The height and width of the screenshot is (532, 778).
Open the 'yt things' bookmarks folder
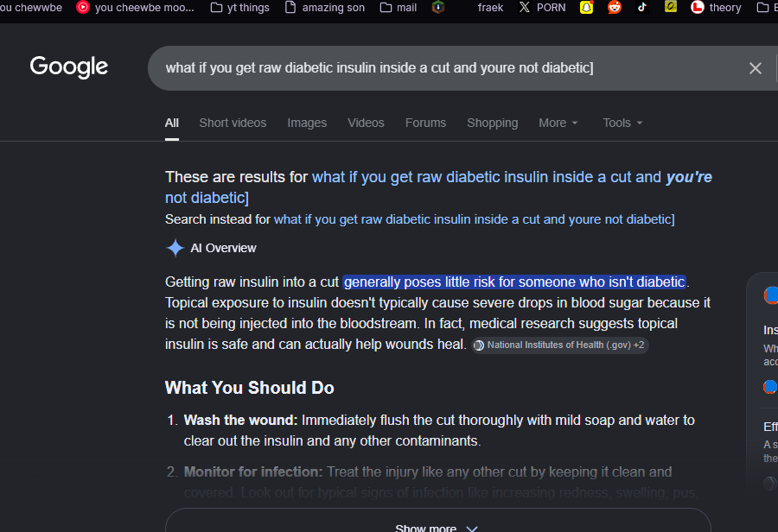[x=240, y=8]
